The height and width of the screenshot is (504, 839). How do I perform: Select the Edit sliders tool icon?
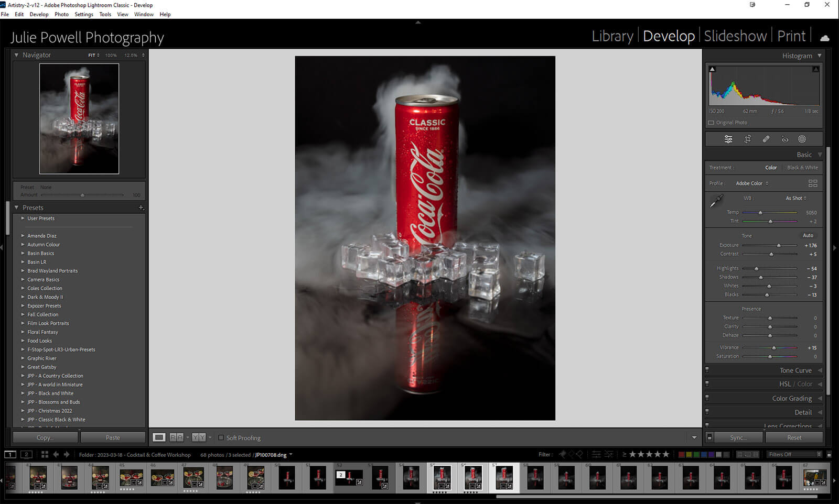[x=728, y=139]
